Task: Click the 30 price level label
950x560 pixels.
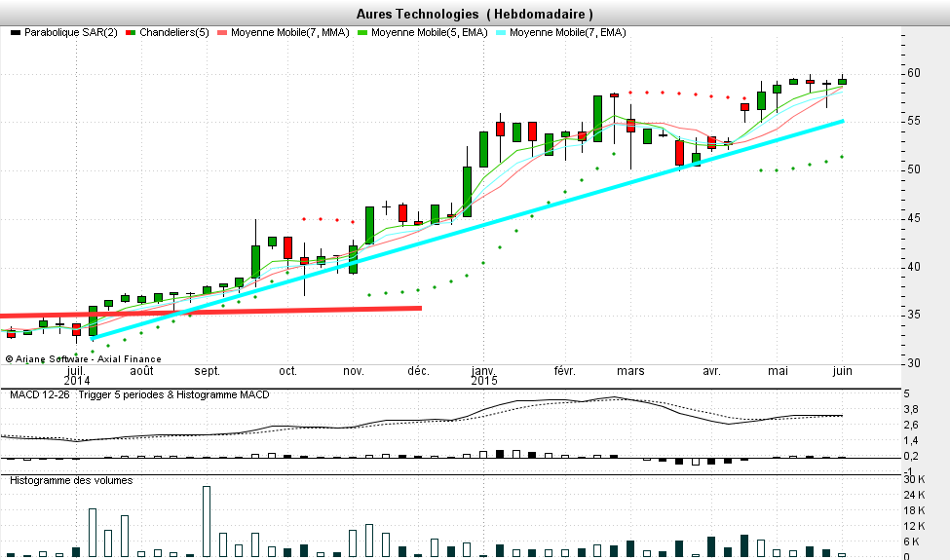Action: [x=914, y=363]
